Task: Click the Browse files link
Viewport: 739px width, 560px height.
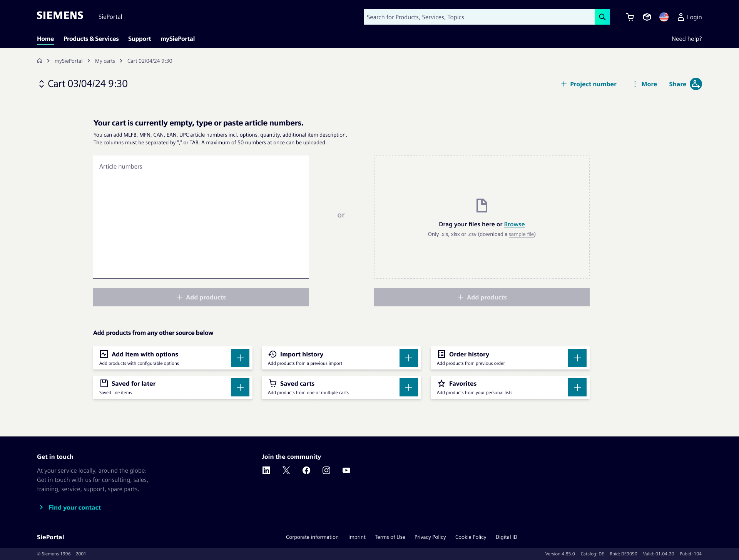Action: 514,224
